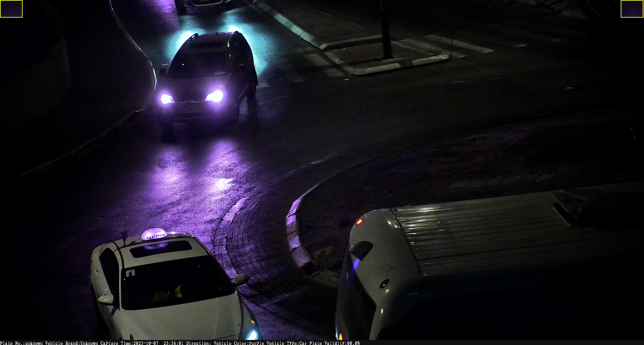The image size is (644, 345).
Task: Click the yellow-bordered thumbnail in top-left corner
Action: click(11, 9)
